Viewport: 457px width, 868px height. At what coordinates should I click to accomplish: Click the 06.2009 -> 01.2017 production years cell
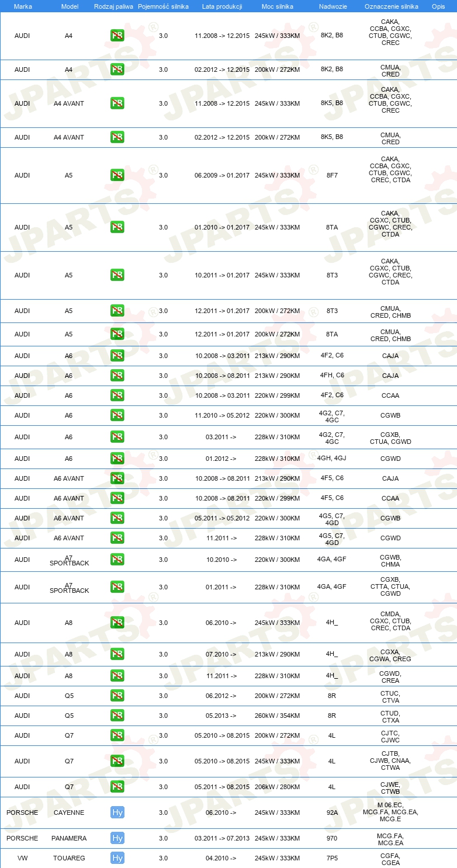coord(222,175)
